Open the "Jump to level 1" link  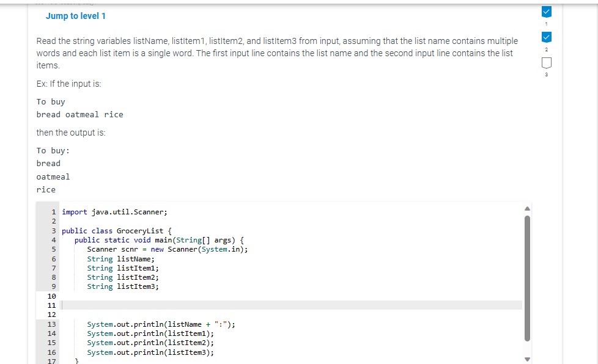[76, 16]
